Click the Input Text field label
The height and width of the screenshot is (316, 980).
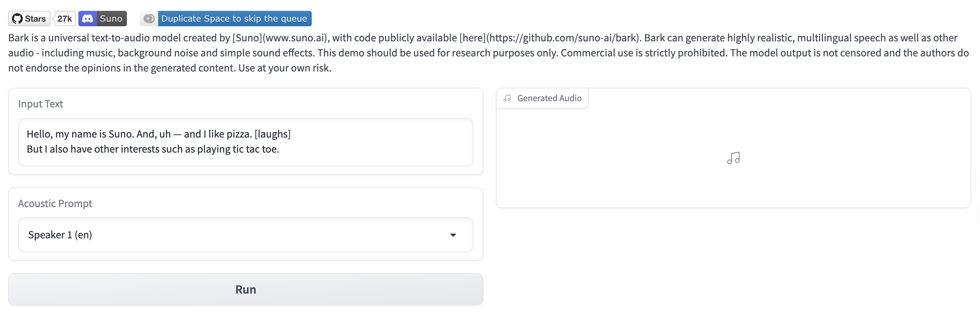point(41,104)
